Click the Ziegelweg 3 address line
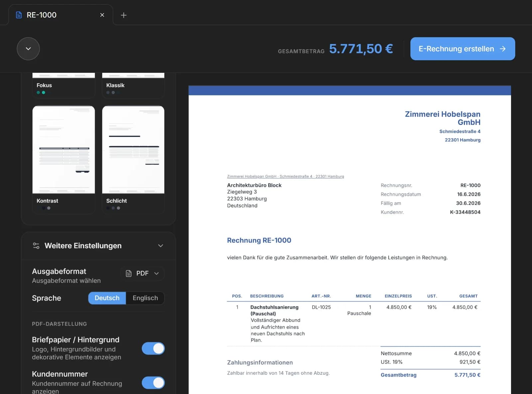Image resolution: width=532 pixels, height=394 pixels. click(x=242, y=192)
